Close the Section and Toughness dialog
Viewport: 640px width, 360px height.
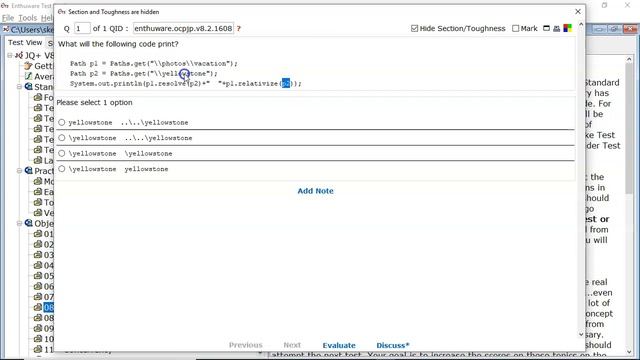click(578, 11)
